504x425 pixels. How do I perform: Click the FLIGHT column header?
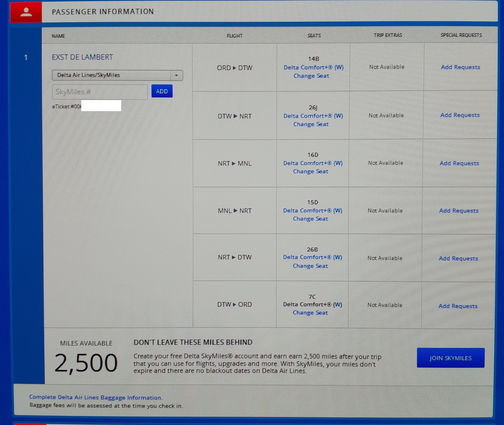(x=234, y=36)
